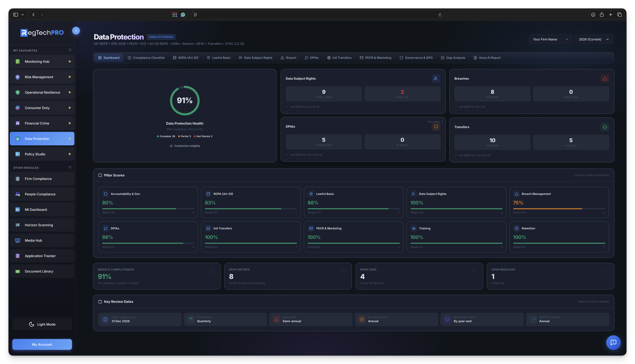Click the Risk Management shield icon
Screen dimensions: 635x364
tap(18, 77)
